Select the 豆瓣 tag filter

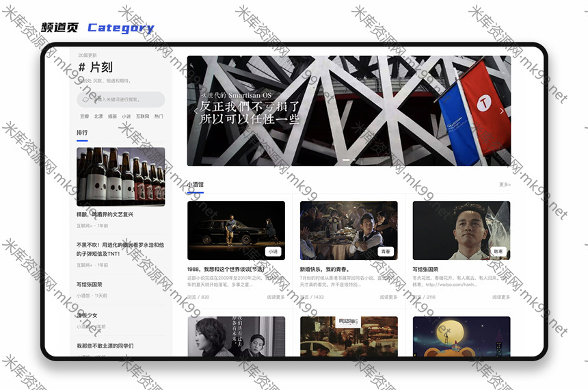84,117
